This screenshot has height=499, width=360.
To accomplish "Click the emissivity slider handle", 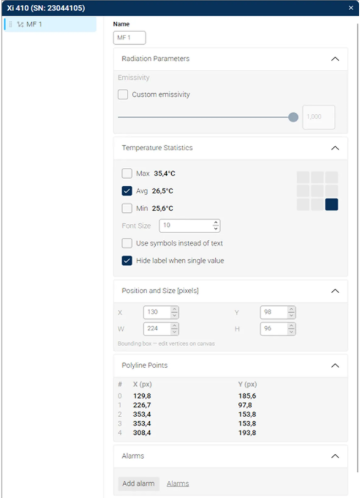I will point(293,117).
